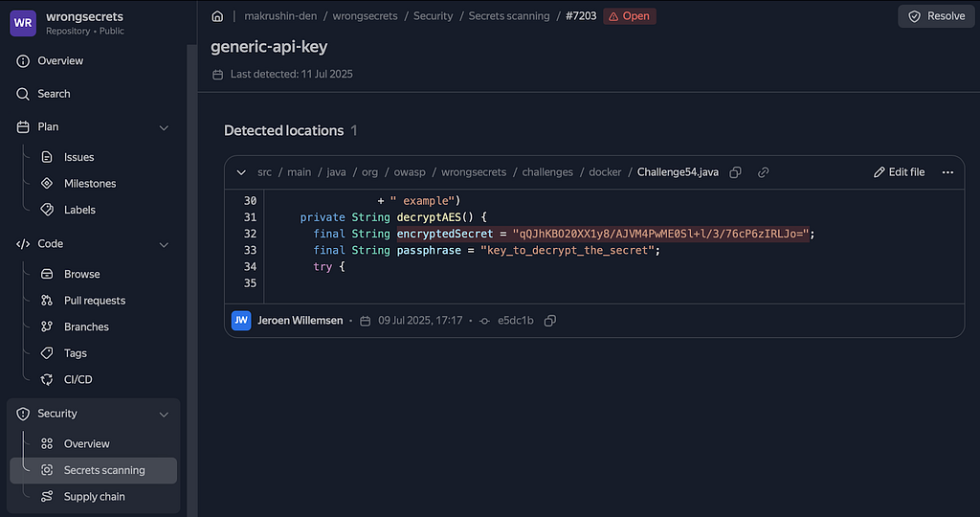The image size is (980, 517).
Task: Open Search in the sidebar
Action: click(54, 94)
